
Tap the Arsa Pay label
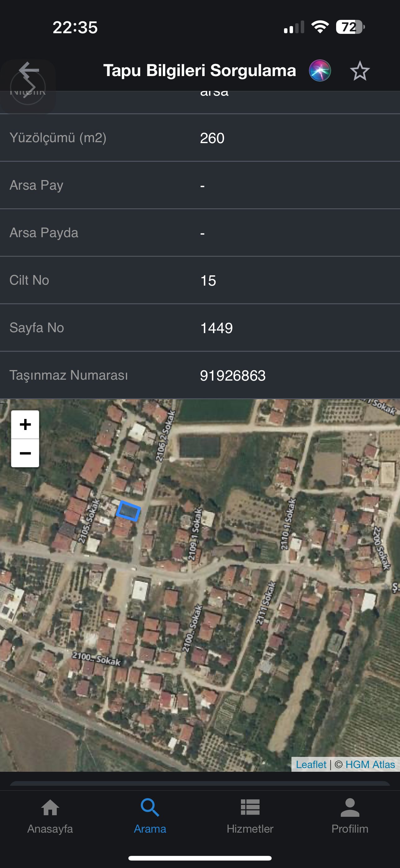(x=36, y=185)
